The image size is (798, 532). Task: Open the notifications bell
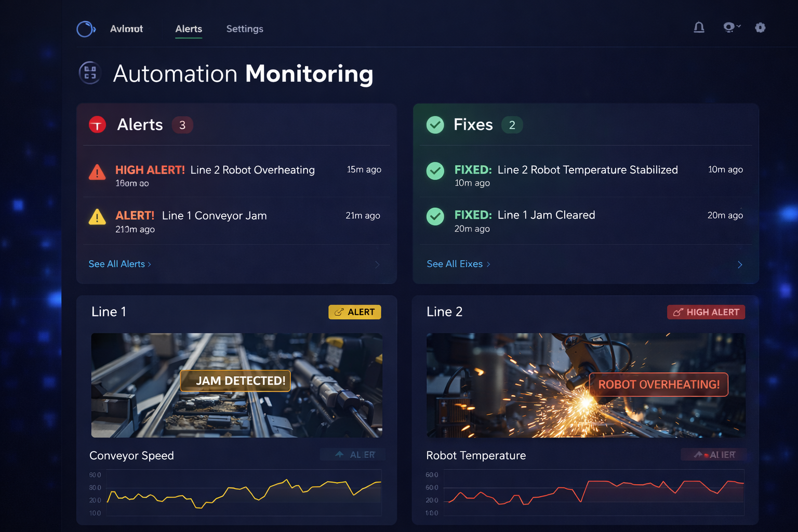[699, 28]
